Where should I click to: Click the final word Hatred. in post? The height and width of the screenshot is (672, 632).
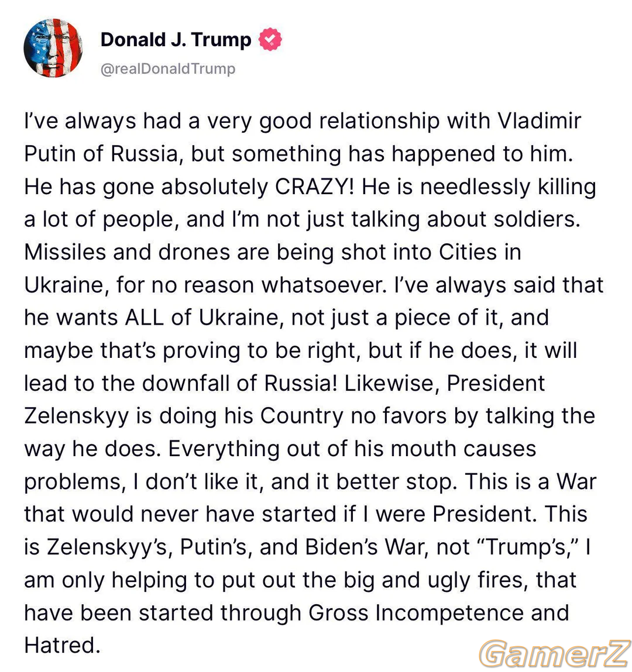(62, 646)
